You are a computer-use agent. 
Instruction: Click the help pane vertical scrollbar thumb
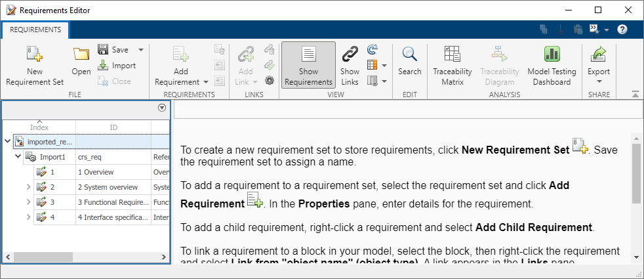tap(635, 174)
